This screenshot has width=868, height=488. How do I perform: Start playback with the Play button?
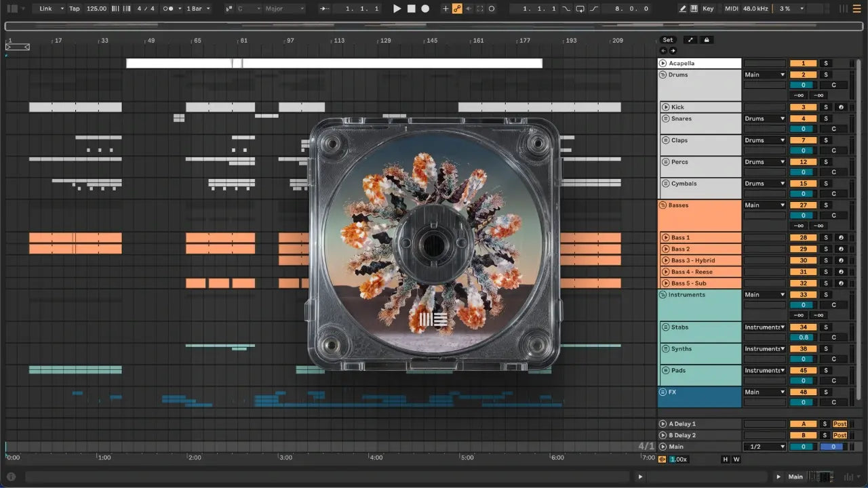tap(397, 9)
